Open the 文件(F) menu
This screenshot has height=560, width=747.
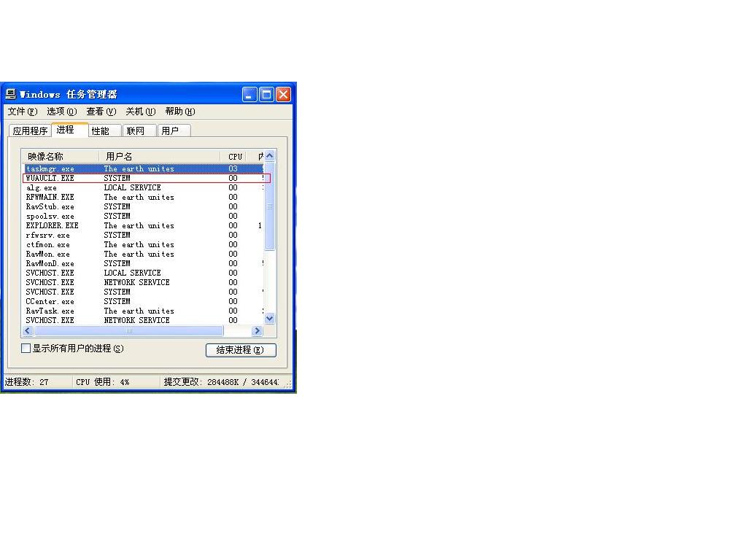click(x=23, y=112)
